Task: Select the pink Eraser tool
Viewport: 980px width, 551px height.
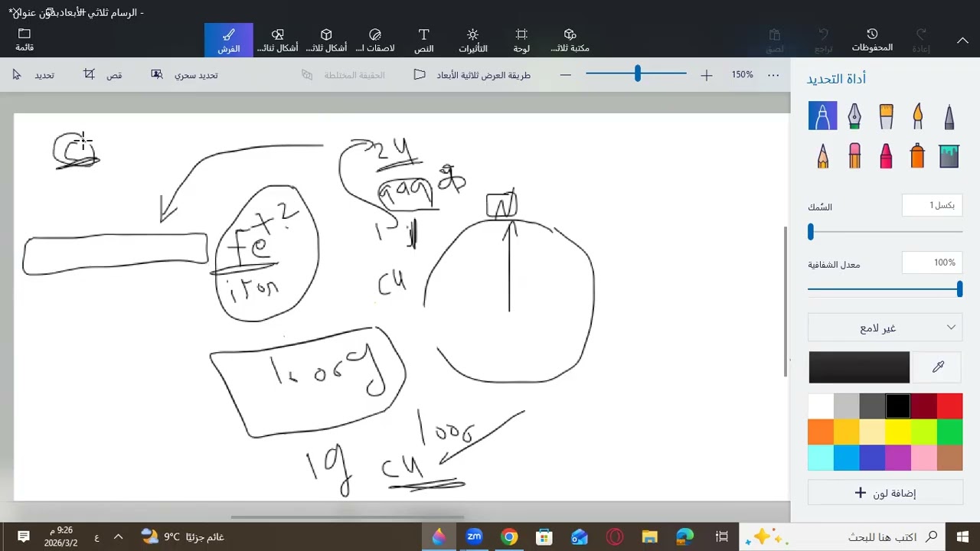Action: pyautogui.click(x=854, y=156)
